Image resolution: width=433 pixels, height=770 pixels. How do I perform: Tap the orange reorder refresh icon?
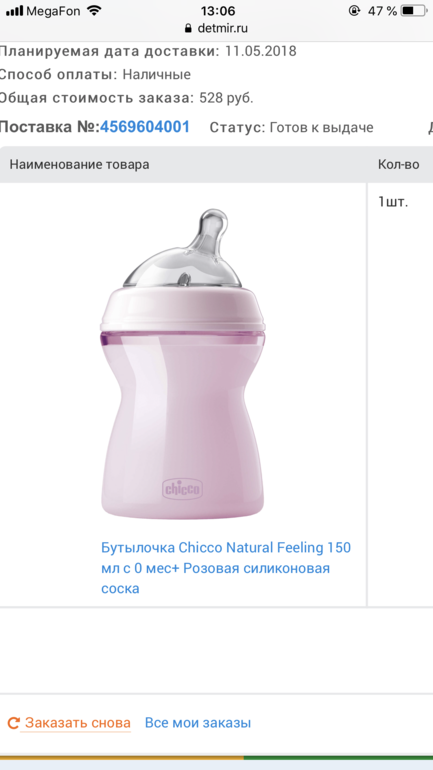(13, 722)
